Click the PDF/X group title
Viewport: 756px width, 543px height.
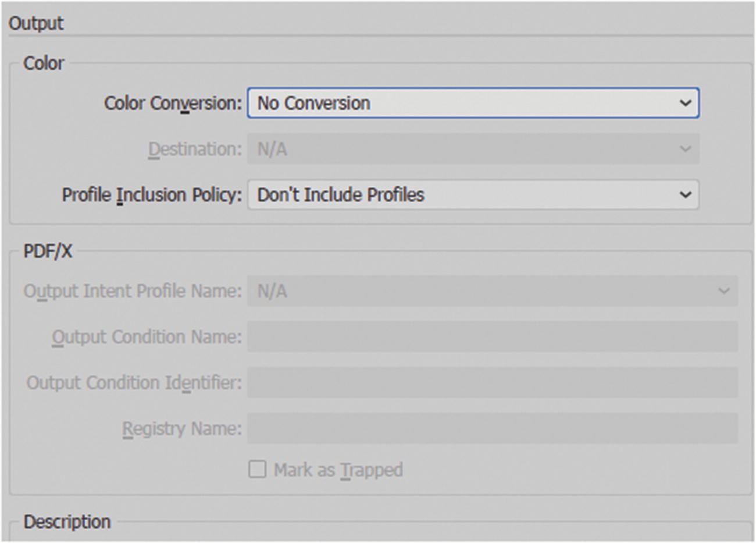pos(48,251)
